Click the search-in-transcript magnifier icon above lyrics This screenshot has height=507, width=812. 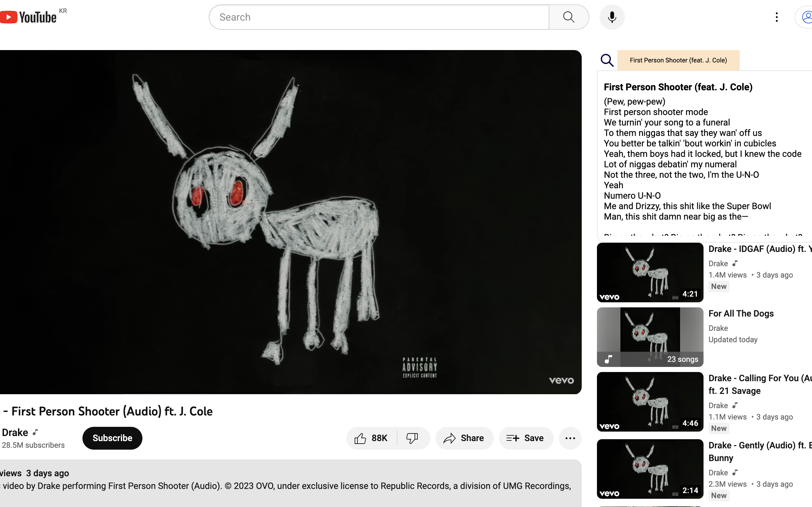click(x=607, y=60)
